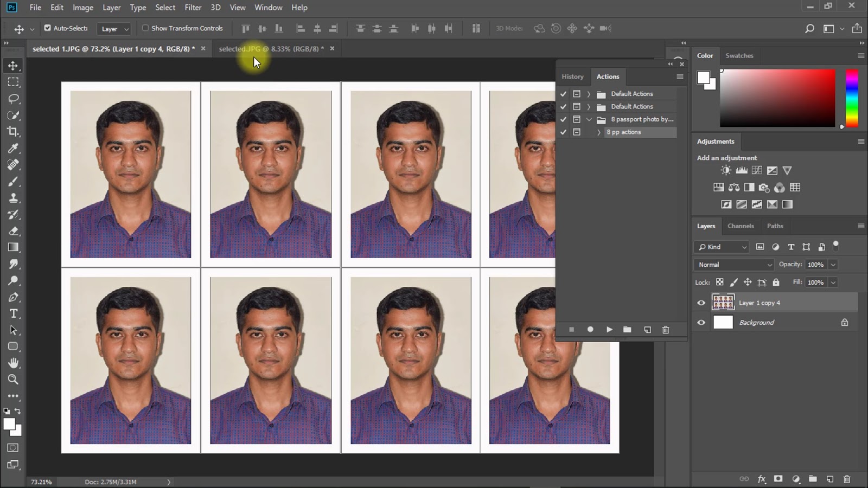
Task: Enable Show Transform Controls
Action: tap(145, 28)
